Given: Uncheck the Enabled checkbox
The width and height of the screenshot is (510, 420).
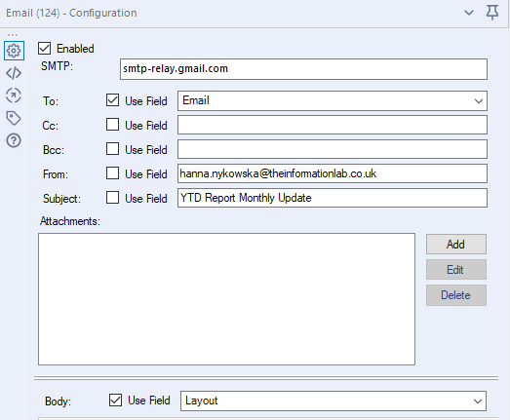Looking at the screenshot, I should (x=44, y=49).
